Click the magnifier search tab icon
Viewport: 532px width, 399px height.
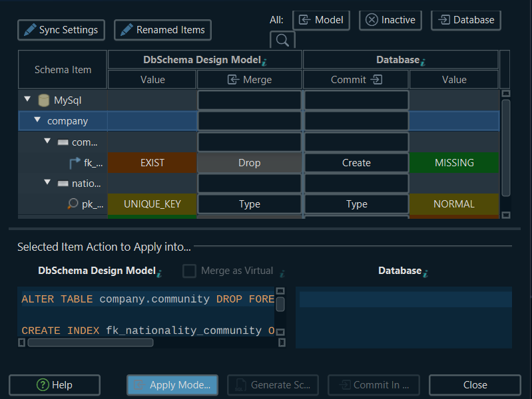pos(282,40)
